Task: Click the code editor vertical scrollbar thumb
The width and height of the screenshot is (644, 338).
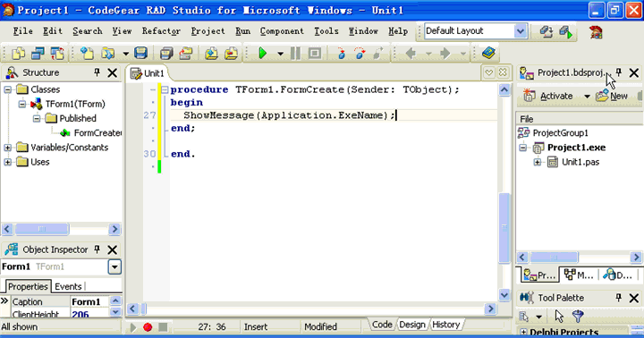Action: (x=504, y=227)
